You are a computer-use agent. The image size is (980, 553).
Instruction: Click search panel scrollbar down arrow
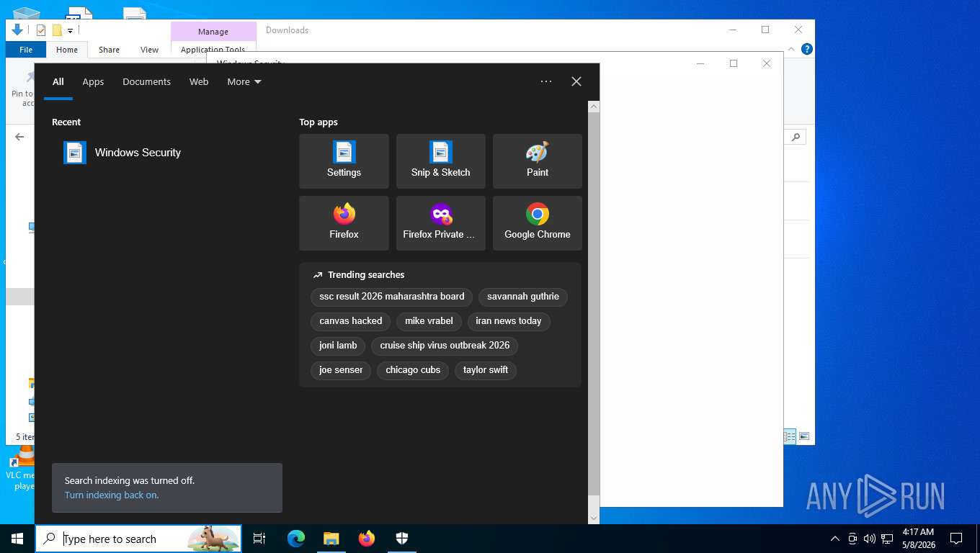pyautogui.click(x=594, y=518)
